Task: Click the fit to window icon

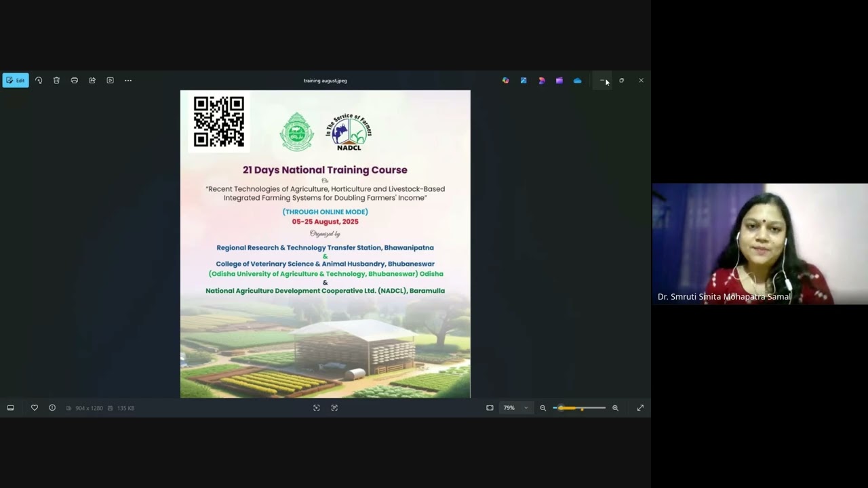Action: pyautogui.click(x=490, y=408)
